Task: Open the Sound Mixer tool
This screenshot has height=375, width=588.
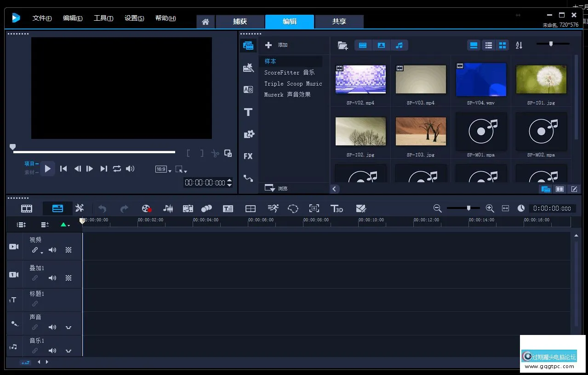Action: [x=168, y=209]
